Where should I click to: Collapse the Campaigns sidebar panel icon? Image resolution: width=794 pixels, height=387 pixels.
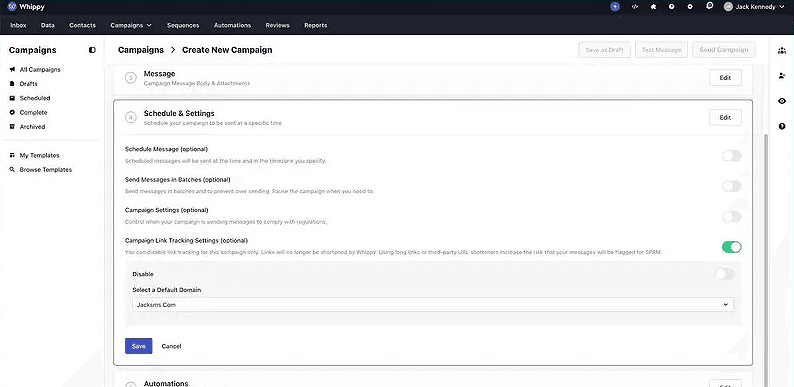point(92,50)
